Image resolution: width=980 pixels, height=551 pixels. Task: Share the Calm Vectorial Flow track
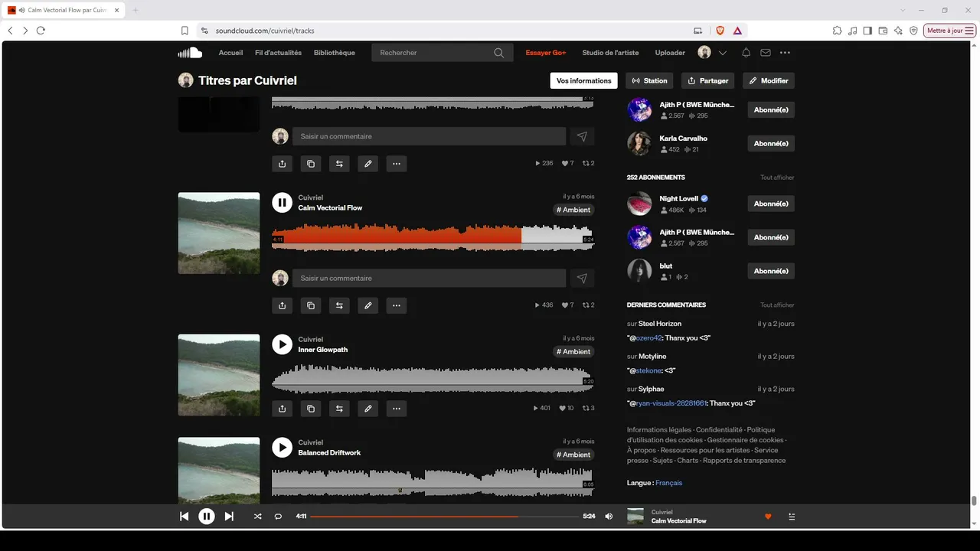coord(282,305)
